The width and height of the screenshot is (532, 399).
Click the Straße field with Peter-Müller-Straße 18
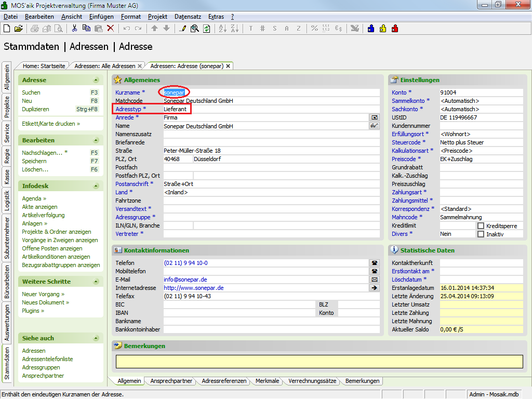point(271,151)
